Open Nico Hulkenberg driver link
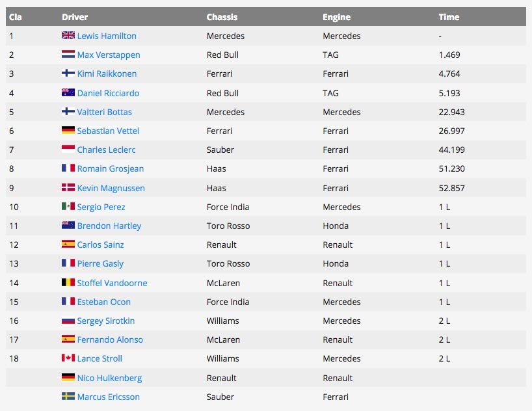 click(x=109, y=378)
